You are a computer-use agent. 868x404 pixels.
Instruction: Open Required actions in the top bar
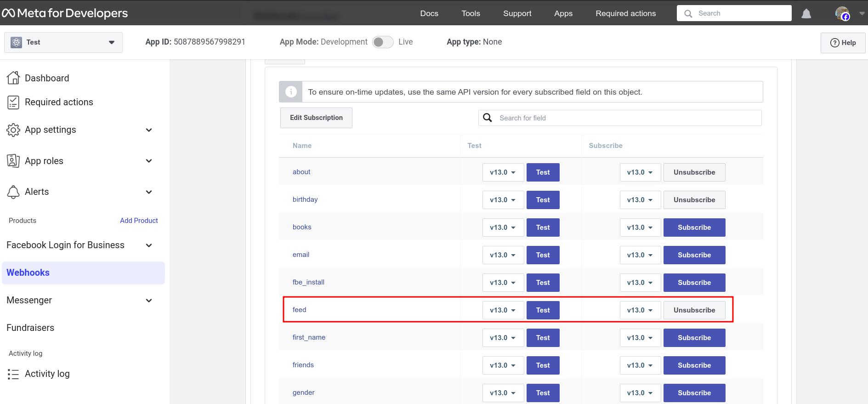625,13
